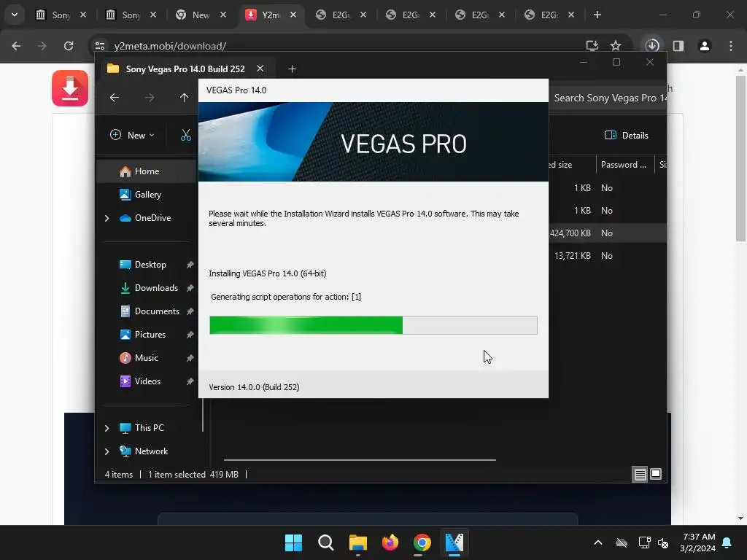Viewport: 747px width, 560px height.
Task: Click the installation progress bar
Action: pos(373,325)
